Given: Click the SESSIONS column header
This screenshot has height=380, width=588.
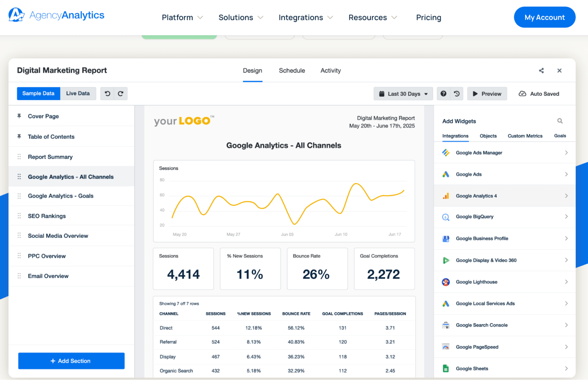Looking at the screenshot, I should click(x=216, y=314).
